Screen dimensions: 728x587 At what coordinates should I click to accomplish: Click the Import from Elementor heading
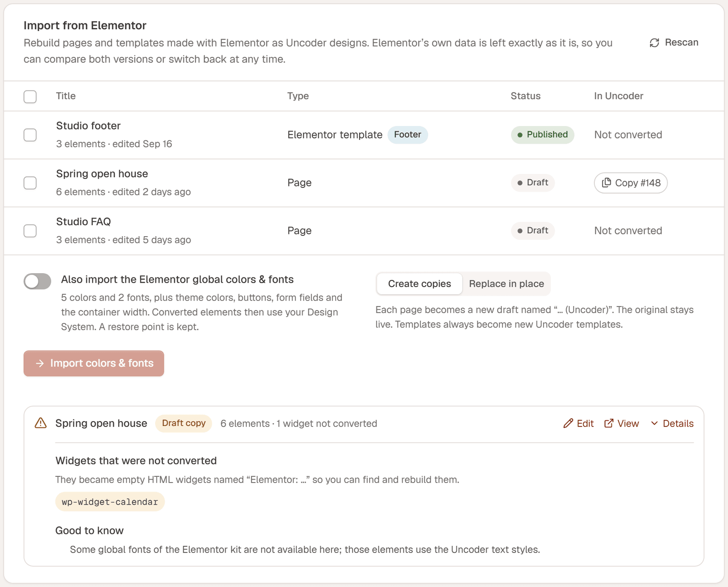click(85, 25)
